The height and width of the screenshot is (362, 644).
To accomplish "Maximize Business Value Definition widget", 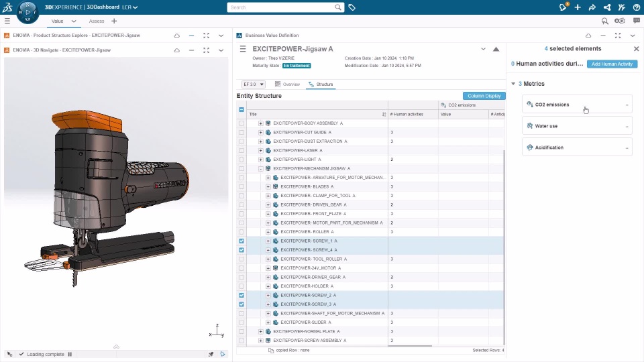I will (618, 36).
